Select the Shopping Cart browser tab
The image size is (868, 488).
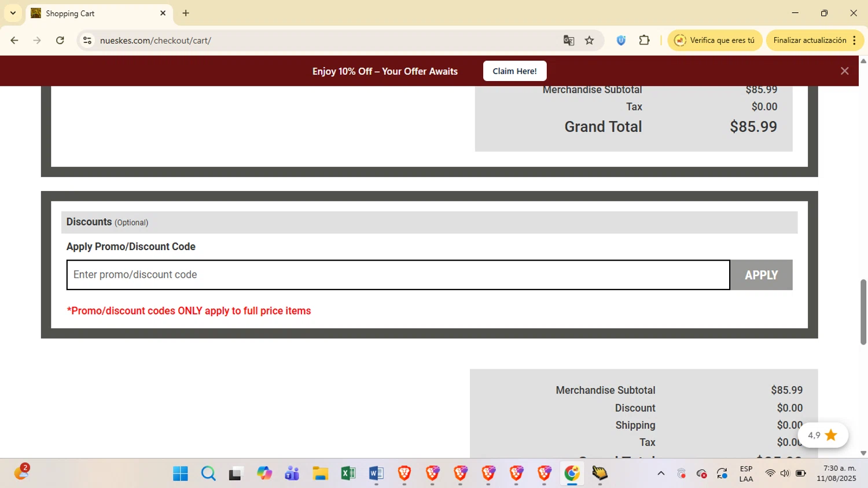pyautogui.click(x=98, y=13)
